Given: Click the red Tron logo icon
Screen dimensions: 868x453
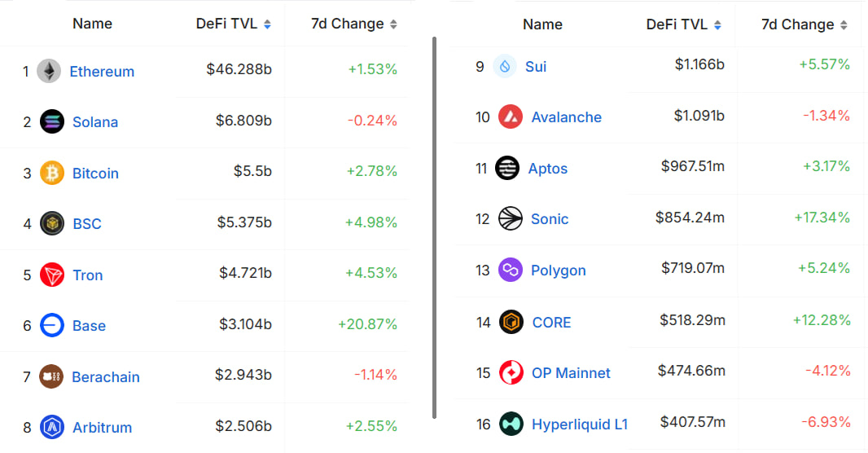Looking at the screenshot, I should click(52, 275).
